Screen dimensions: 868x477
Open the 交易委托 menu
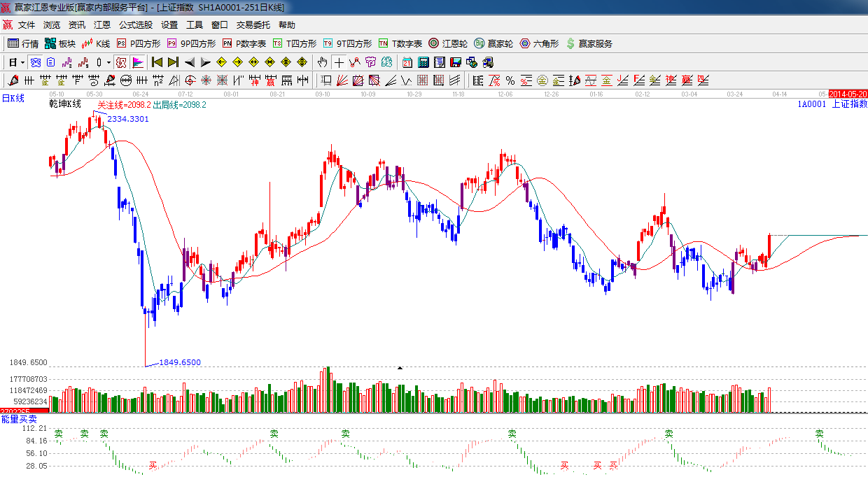(x=253, y=24)
